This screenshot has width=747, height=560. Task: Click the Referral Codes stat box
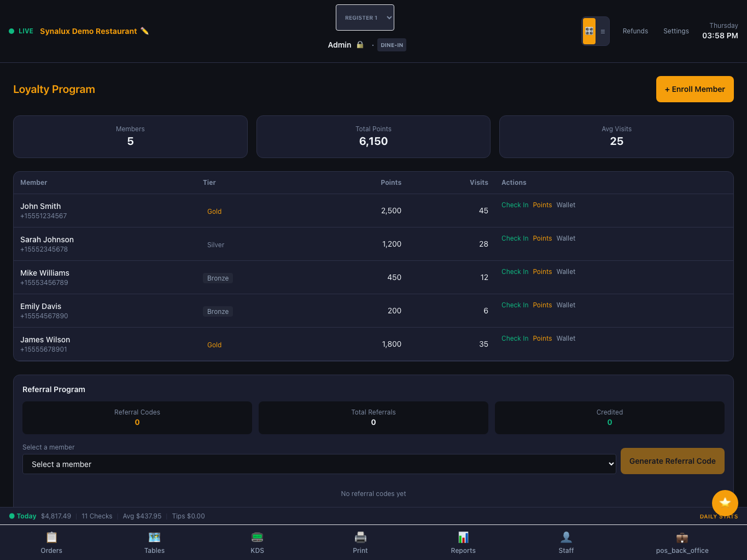click(x=137, y=418)
